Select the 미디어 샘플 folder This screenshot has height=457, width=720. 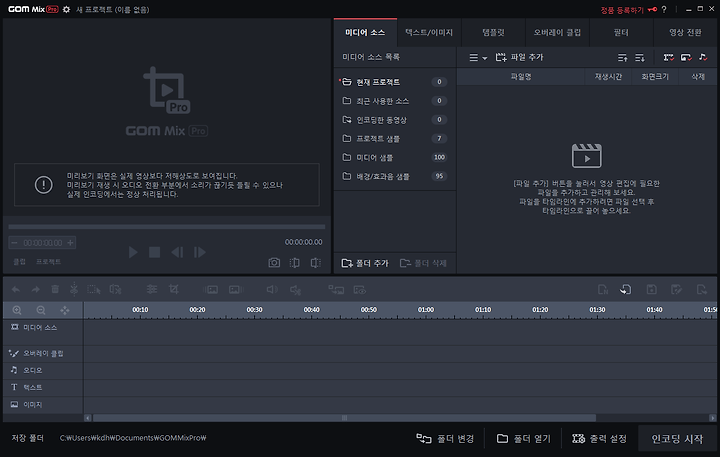tap(394, 158)
